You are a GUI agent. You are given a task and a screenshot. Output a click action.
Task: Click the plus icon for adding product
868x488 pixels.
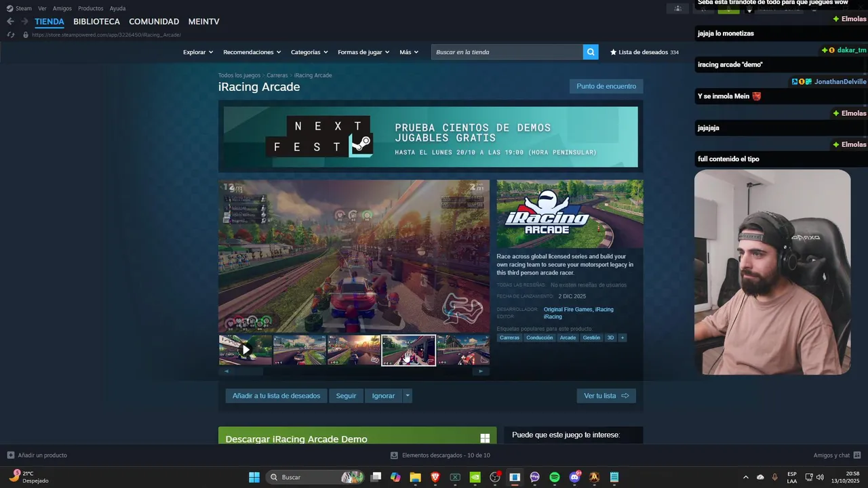pos(10,455)
